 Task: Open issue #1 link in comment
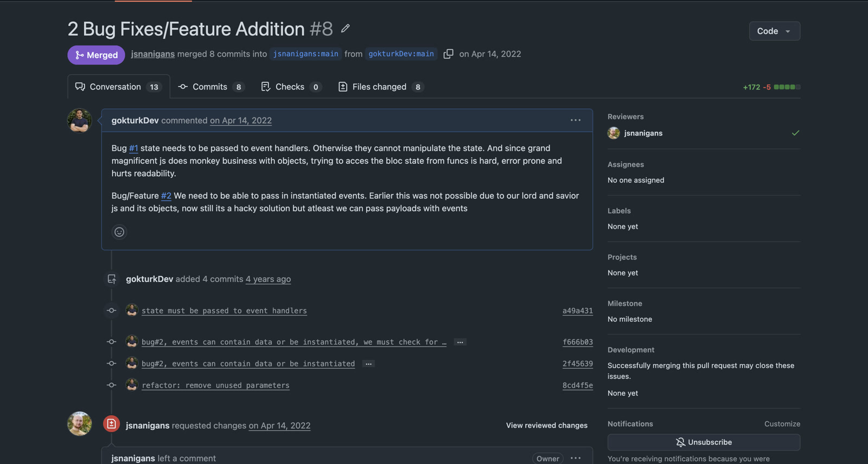point(133,148)
